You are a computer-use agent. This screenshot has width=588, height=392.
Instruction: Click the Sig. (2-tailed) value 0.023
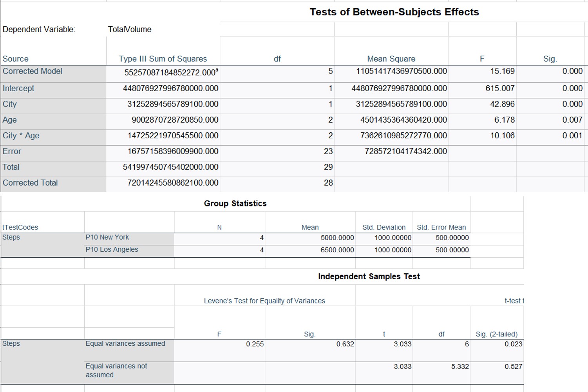[x=513, y=344]
